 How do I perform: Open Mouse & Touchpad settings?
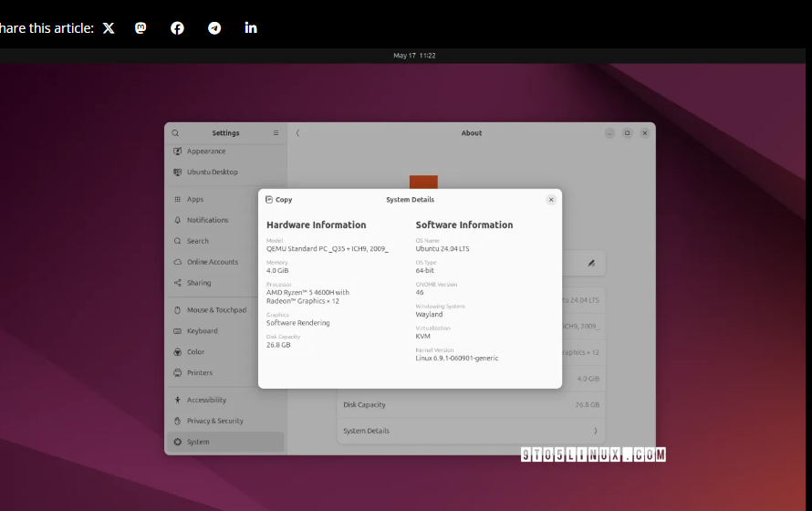225,310
